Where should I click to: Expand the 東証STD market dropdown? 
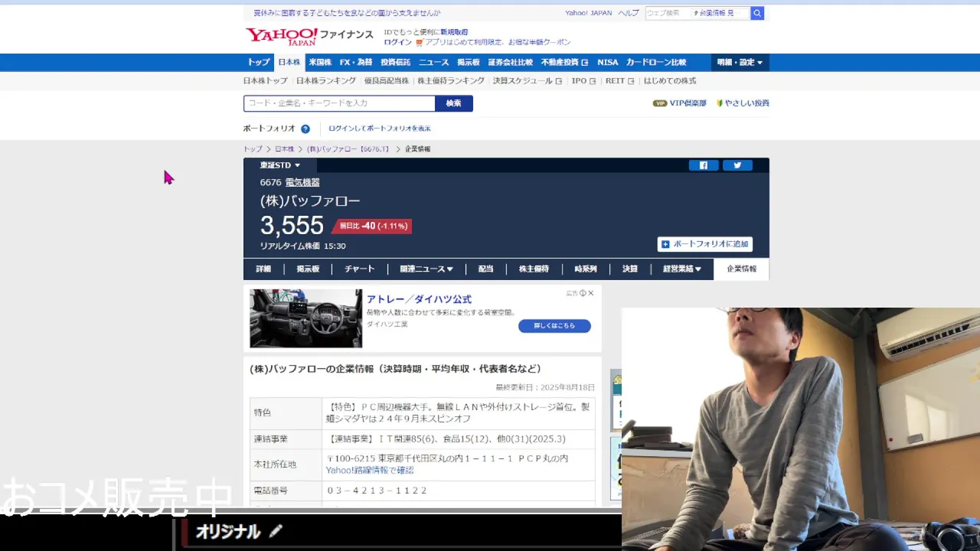click(280, 165)
